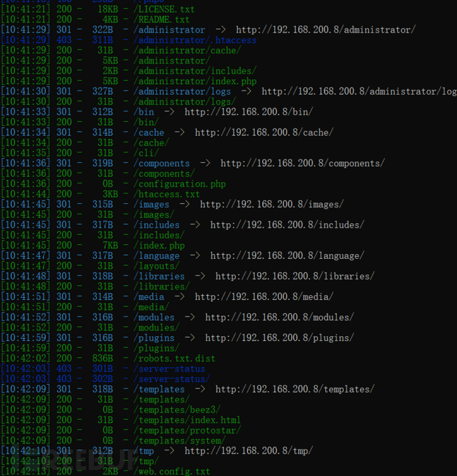457x476 pixels.
Task: Click the http://192.168.200.8/administrator/ redirect URL
Action: click(x=326, y=30)
